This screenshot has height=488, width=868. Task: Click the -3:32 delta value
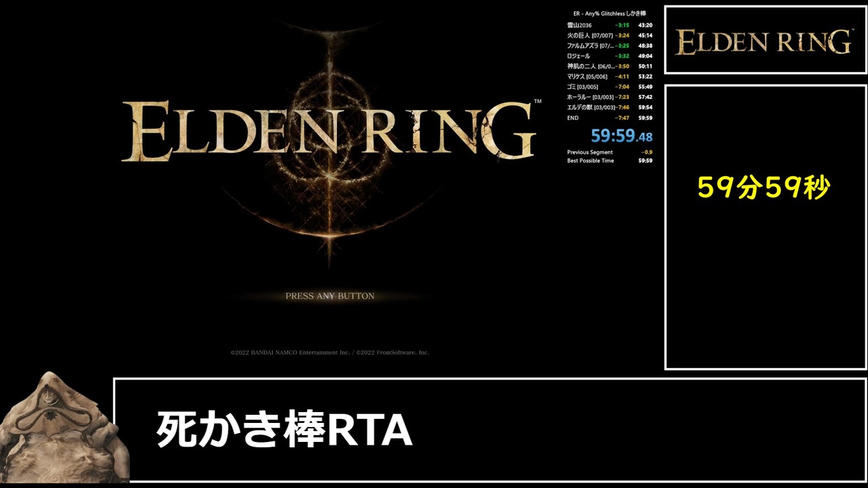[621, 56]
